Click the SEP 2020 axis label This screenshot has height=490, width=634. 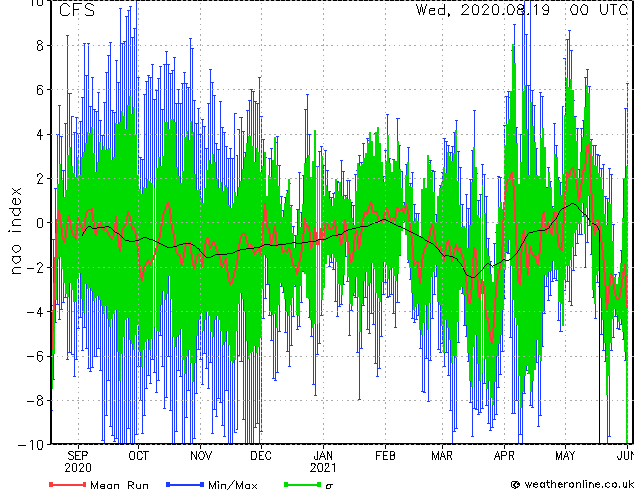(78, 462)
